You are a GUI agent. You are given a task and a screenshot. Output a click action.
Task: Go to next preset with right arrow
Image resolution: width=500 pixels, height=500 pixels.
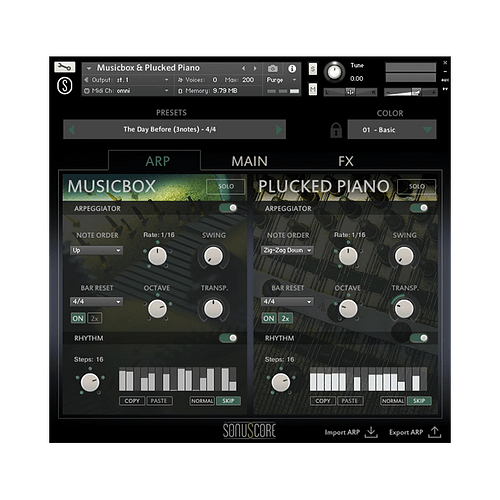279,130
